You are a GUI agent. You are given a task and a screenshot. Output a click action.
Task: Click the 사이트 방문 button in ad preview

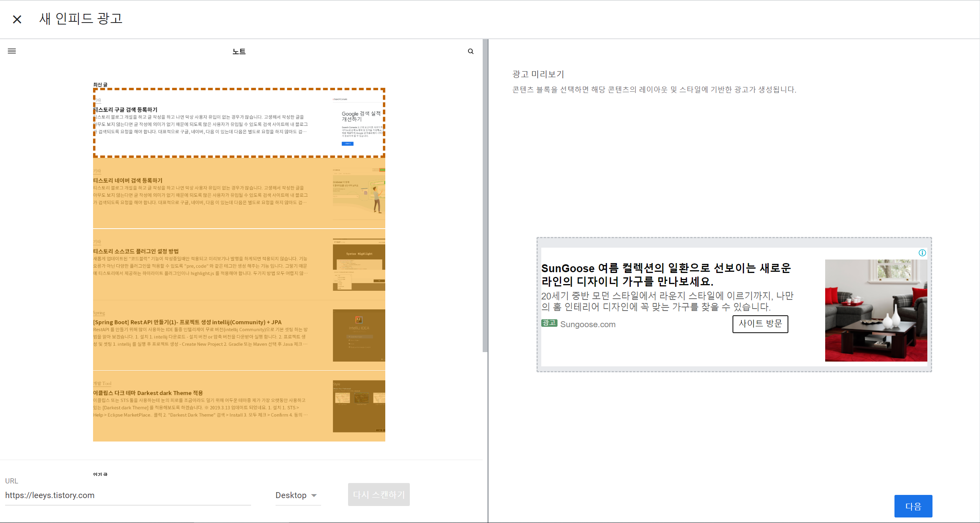coord(760,324)
